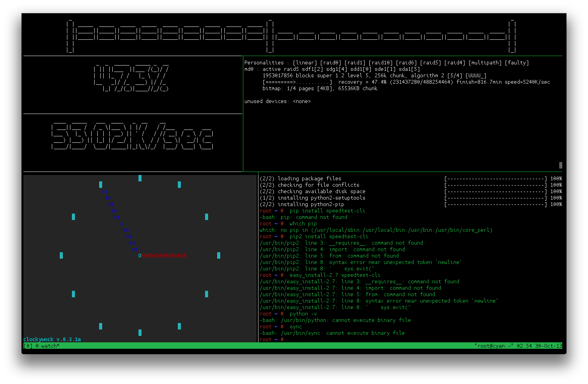Click the clock's center 'O' pivot
Image resolution: width=588 pixels, height=384 pixels.
[140, 256]
